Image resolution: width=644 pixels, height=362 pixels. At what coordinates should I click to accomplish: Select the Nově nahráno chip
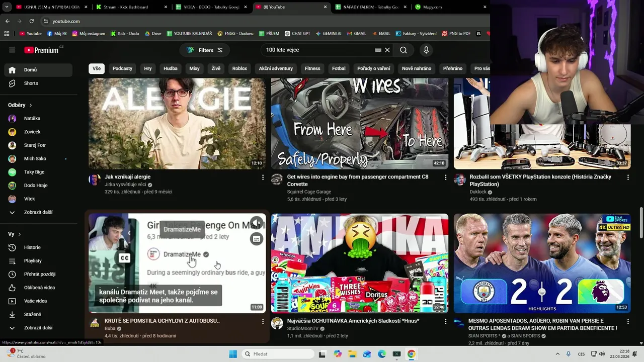click(x=417, y=68)
